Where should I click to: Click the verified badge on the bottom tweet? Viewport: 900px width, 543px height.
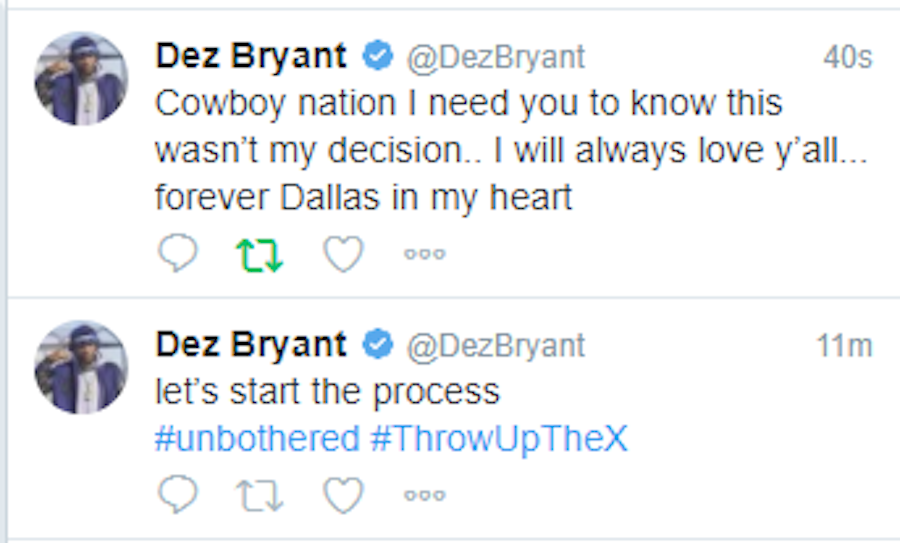pyautogui.click(x=377, y=345)
